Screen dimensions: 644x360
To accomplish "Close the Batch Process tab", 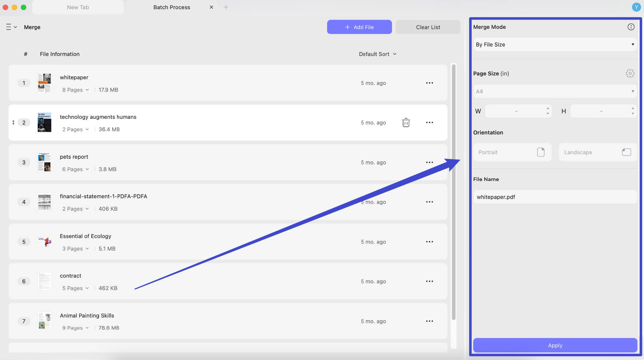I will [x=211, y=7].
